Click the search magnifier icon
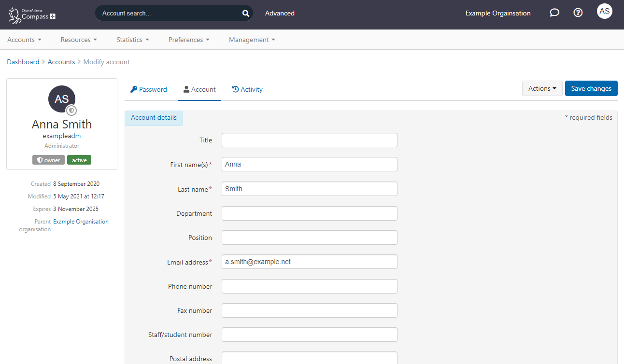This screenshot has height=364, width=624. click(245, 13)
